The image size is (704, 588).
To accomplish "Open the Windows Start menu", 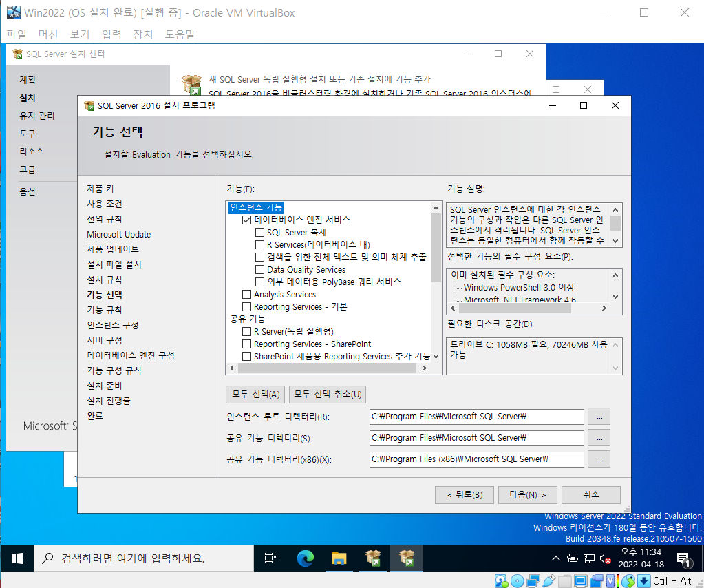I will tap(17, 558).
